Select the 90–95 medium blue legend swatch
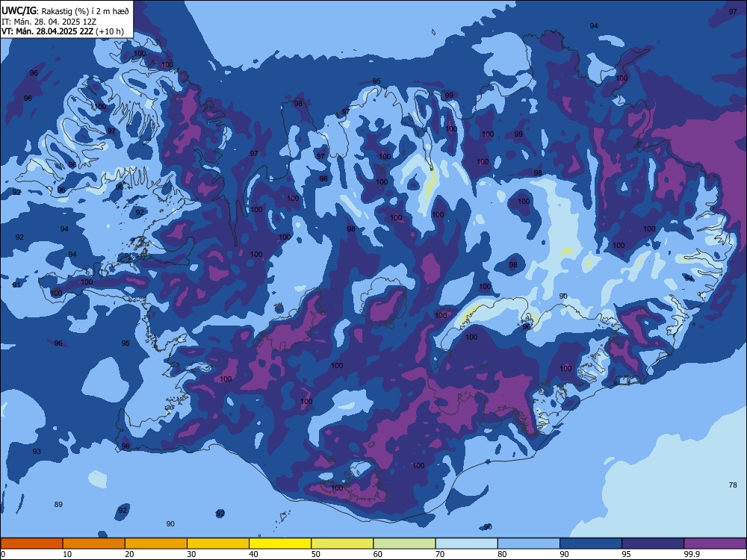The width and height of the screenshot is (747, 560). click(x=591, y=544)
